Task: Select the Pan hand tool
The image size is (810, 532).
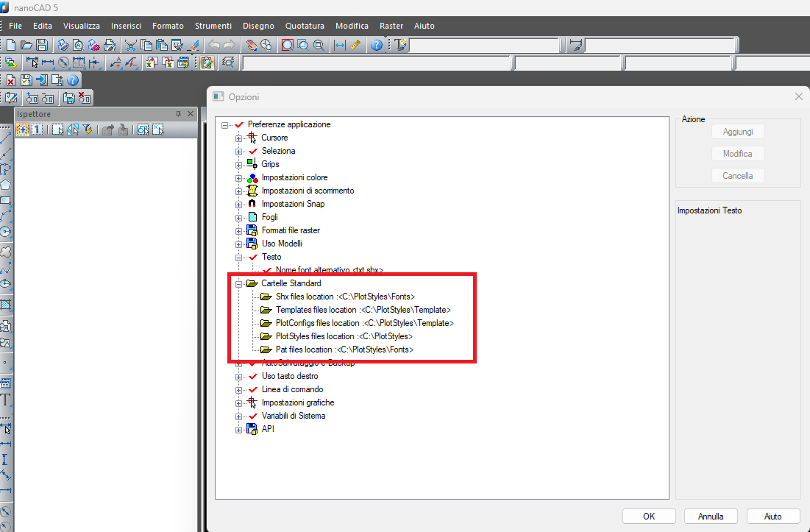Action: tap(251, 45)
